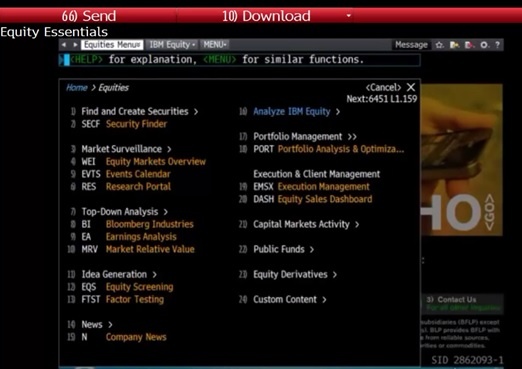Viewport: 522px width, 369px height.
Task: Click the Home breadcrumb link
Action: pyautogui.click(x=77, y=88)
